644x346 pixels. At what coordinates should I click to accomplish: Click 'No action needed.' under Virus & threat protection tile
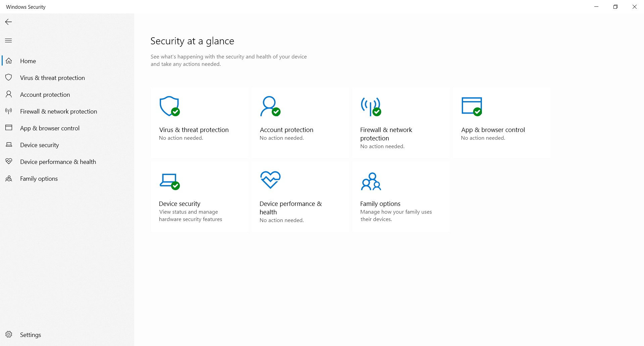point(181,138)
